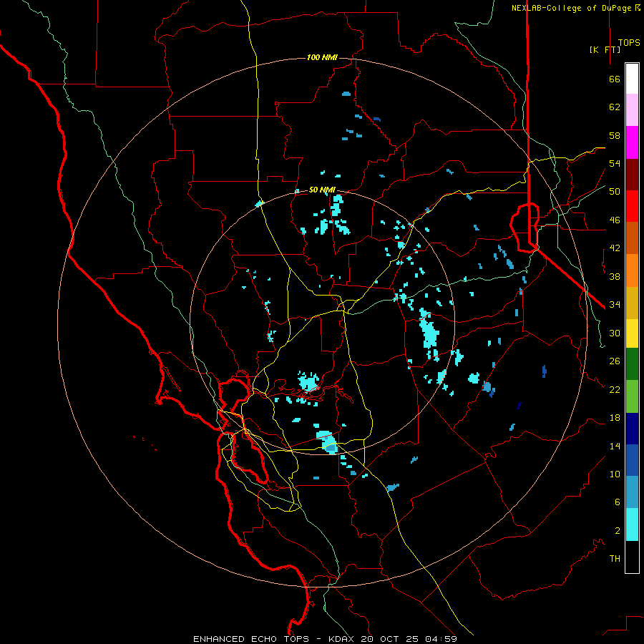This screenshot has width=644, height=644.
Task: Click the '30' legend value label
Action: coord(615,333)
